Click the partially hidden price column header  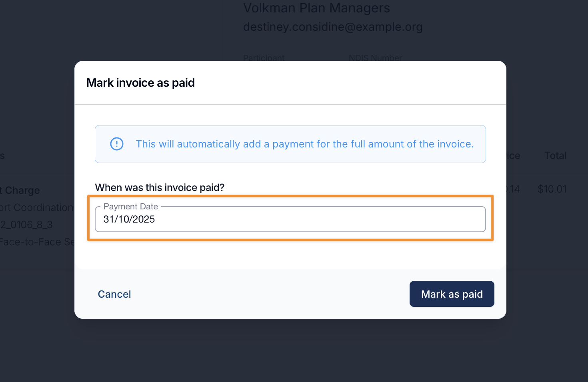[x=513, y=155]
